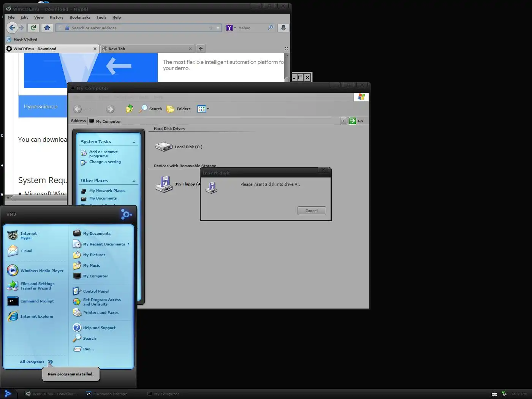532x399 pixels.
Task: Click Most Visited bookmarks button
Action: click(x=22, y=40)
